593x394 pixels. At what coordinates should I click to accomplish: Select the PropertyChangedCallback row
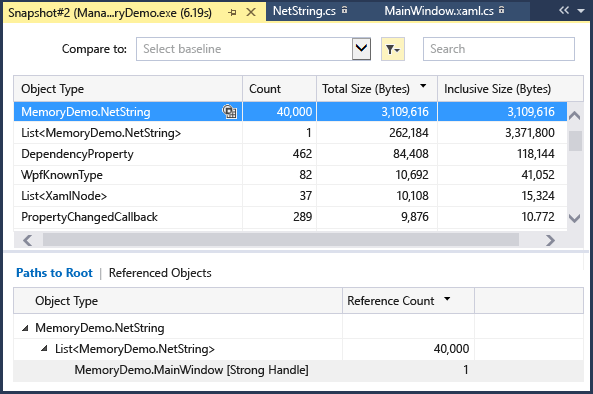(x=290, y=217)
